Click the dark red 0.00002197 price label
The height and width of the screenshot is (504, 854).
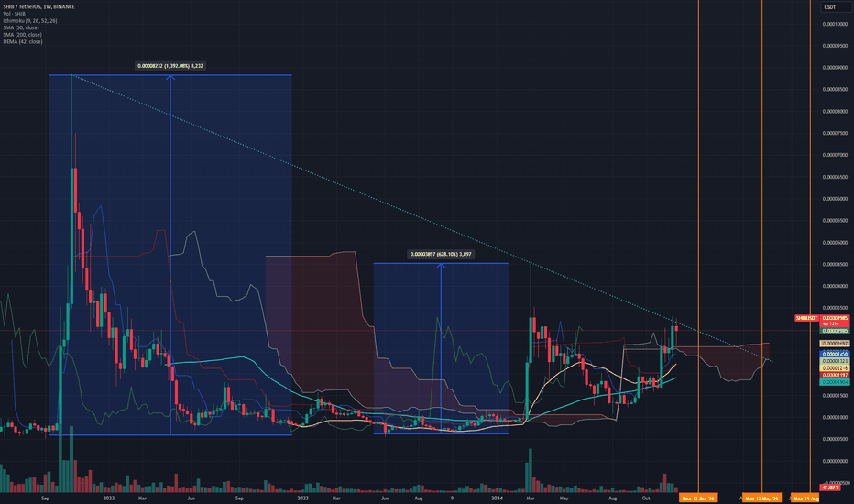click(835, 376)
